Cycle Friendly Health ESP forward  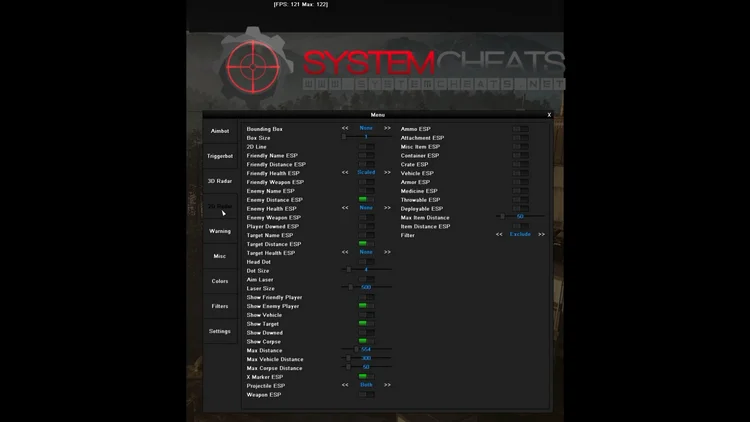click(387, 172)
